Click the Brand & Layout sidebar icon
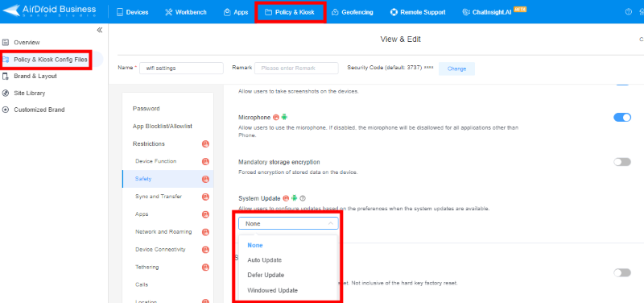The width and height of the screenshot is (644, 303). (x=6, y=76)
